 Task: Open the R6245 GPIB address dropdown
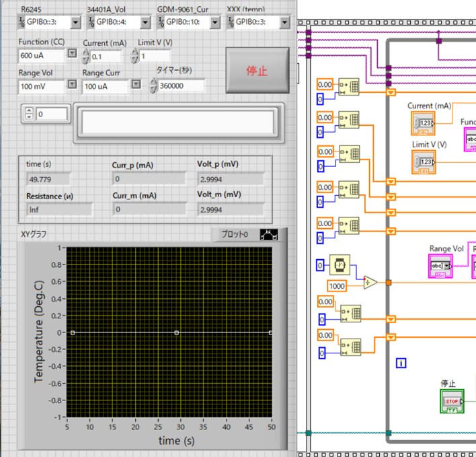[75, 22]
